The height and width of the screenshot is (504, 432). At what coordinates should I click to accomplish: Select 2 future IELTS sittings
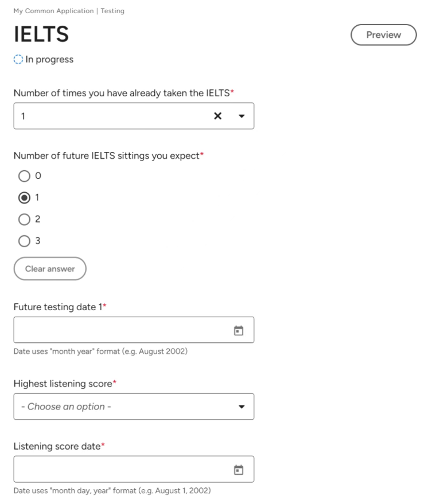tap(24, 220)
